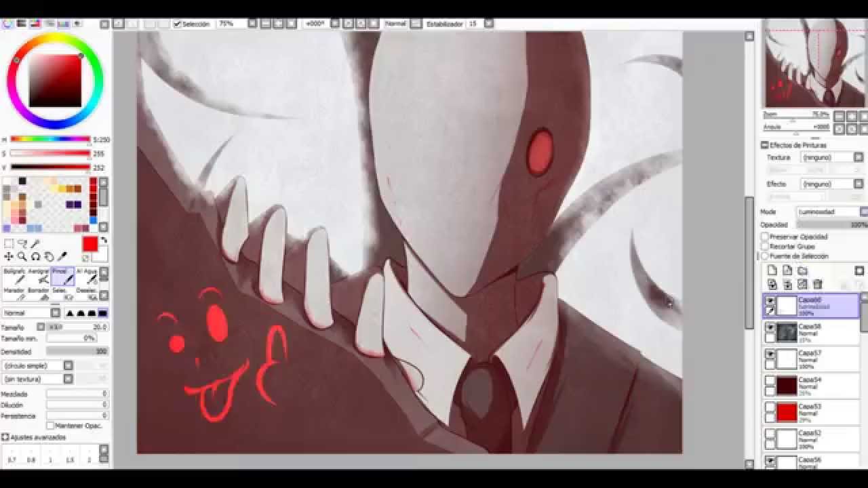Select the Al Agua watercolor brush
868x488 pixels.
pyautogui.click(x=87, y=276)
